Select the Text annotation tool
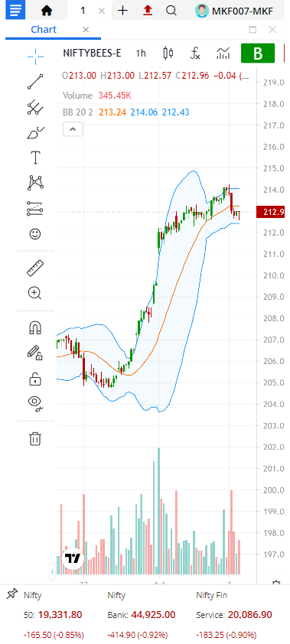The width and height of the screenshot is (290, 644). click(x=35, y=158)
